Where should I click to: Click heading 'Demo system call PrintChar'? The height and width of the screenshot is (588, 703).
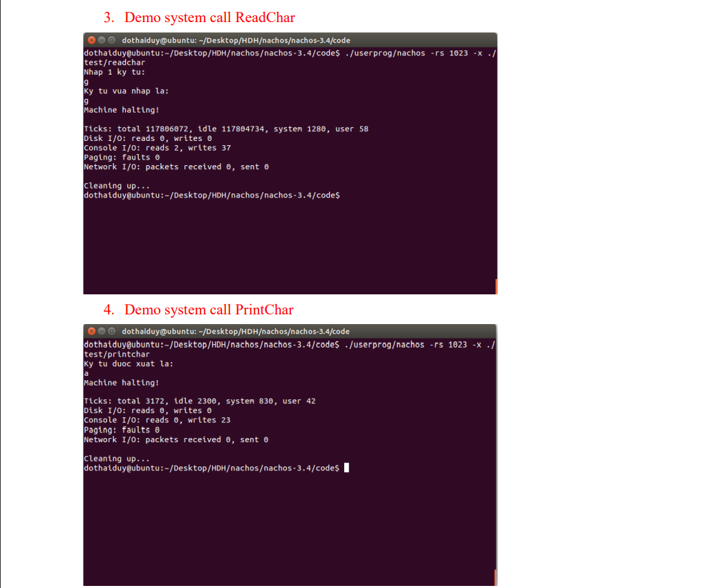(209, 310)
